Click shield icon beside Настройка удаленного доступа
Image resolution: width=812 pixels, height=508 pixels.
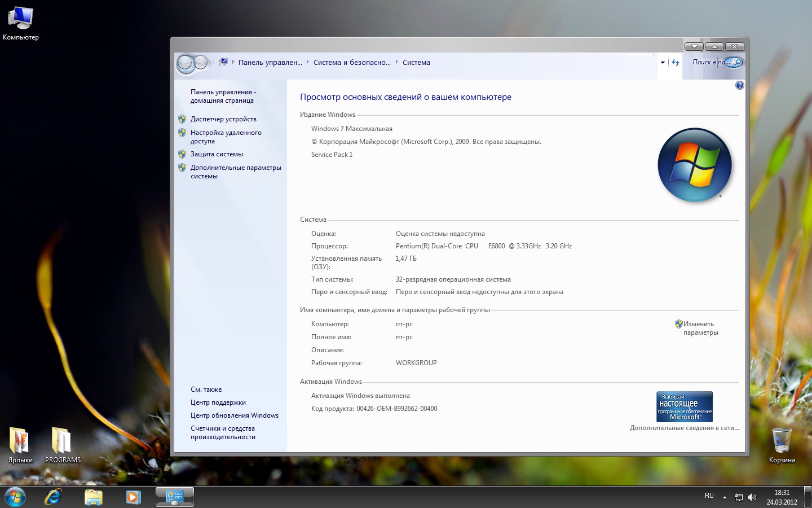pyautogui.click(x=182, y=133)
